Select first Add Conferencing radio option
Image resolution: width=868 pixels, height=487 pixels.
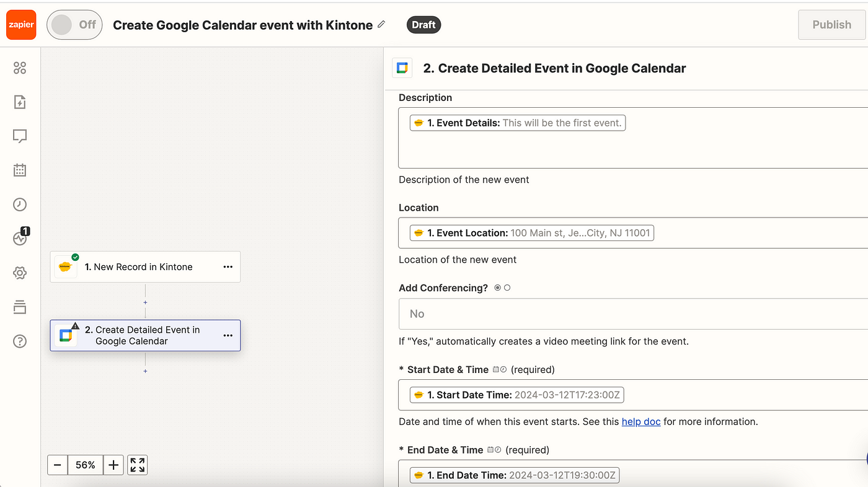(497, 288)
